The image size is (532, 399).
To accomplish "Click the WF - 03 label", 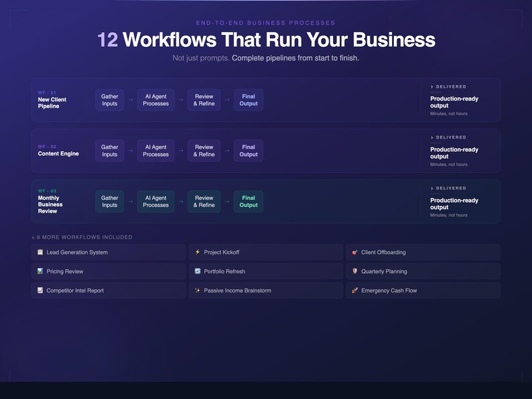I will point(47,191).
